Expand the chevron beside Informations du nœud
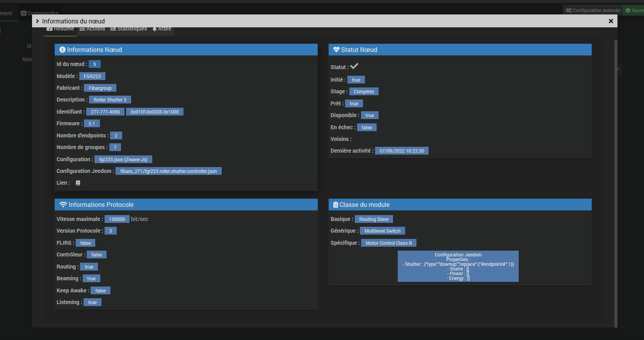The width and height of the screenshot is (644, 340). coord(37,21)
